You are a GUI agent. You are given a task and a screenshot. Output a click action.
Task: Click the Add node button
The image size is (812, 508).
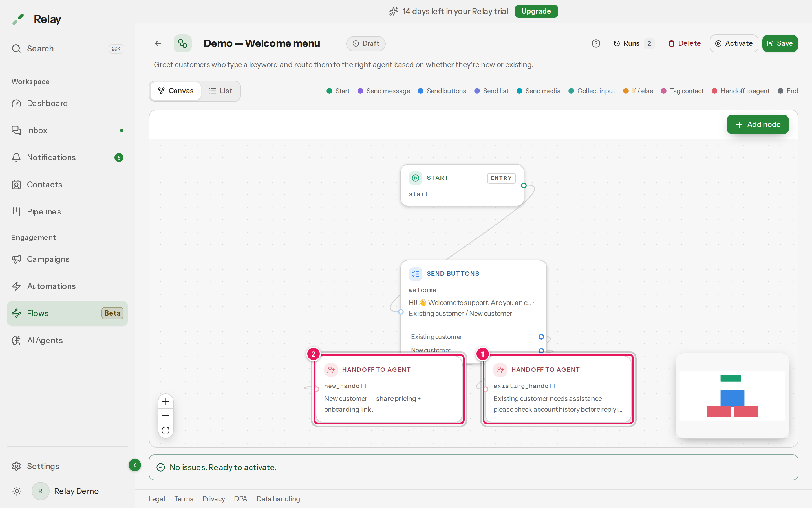758,124
